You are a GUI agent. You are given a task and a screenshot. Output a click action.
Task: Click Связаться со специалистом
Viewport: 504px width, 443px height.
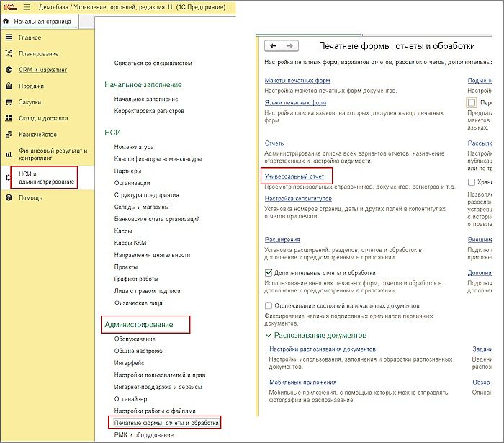click(x=153, y=63)
